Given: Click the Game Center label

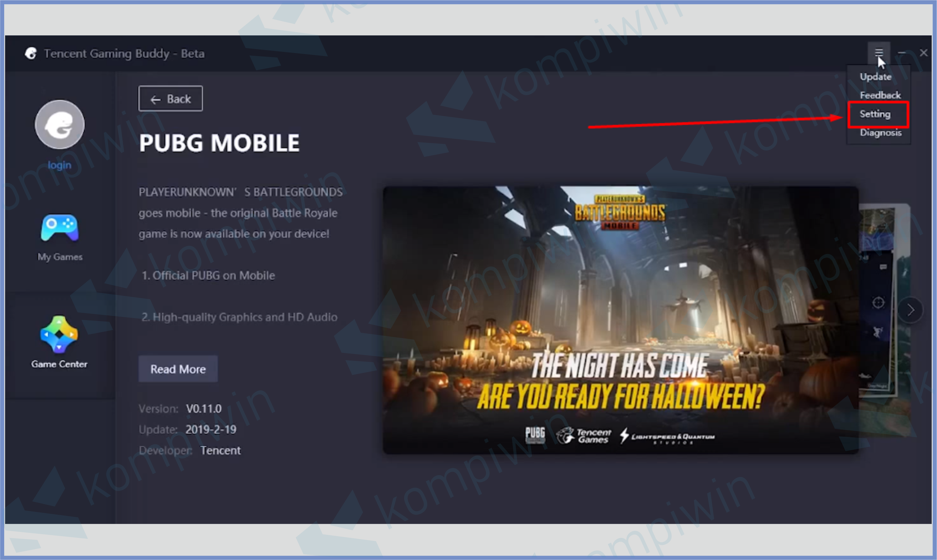Looking at the screenshot, I should coord(59,364).
